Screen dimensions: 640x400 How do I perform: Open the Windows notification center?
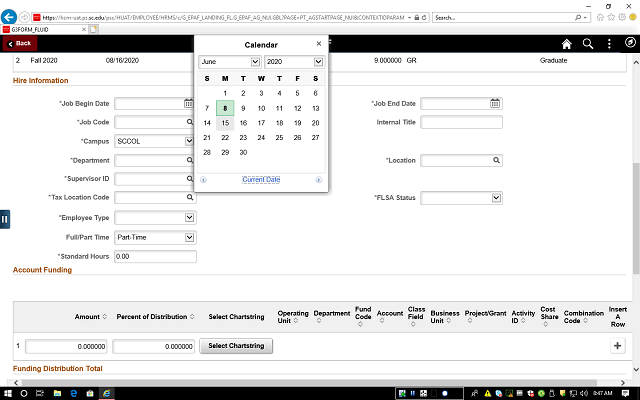click(x=625, y=393)
